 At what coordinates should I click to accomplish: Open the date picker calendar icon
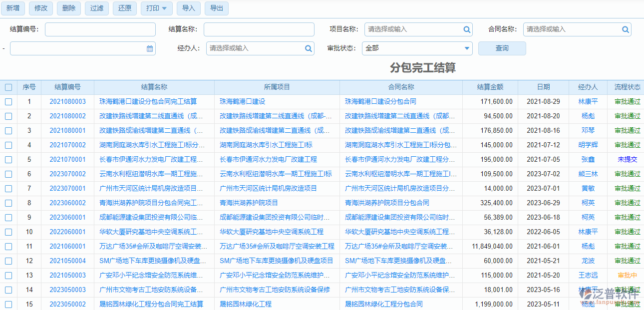[149, 48]
